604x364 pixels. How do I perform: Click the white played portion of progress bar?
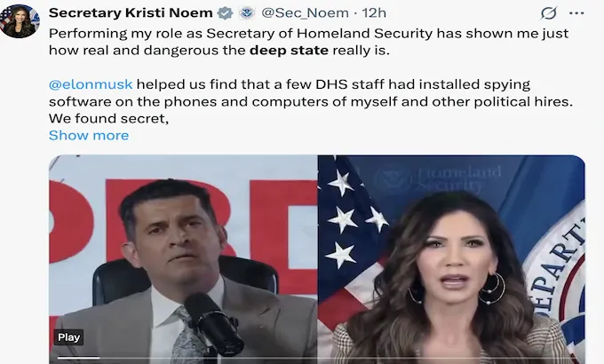[78, 358]
